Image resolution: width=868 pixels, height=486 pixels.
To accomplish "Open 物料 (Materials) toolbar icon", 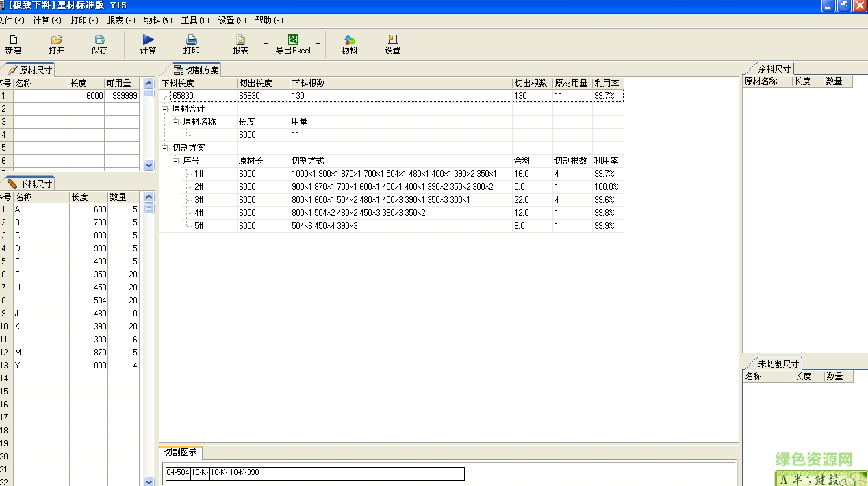I will point(349,44).
